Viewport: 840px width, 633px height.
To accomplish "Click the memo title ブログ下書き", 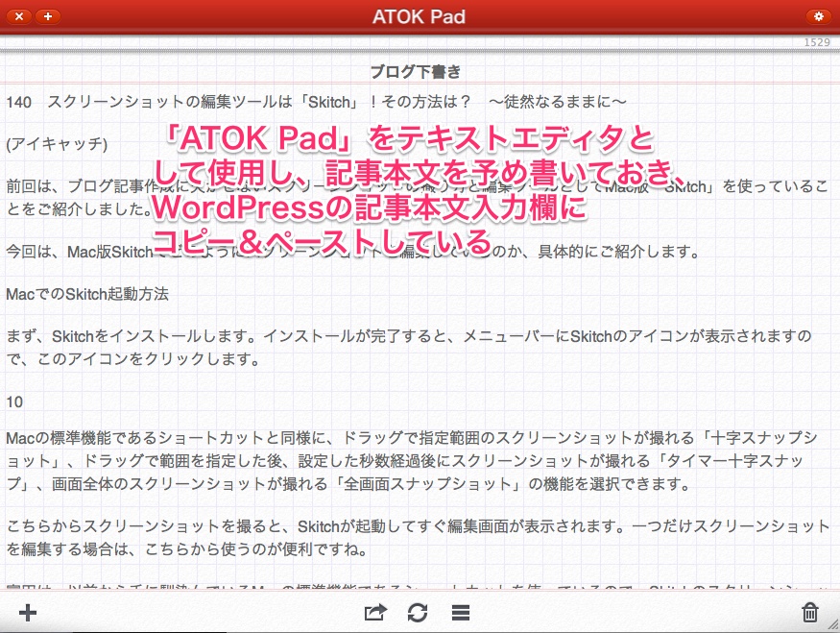I will click(x=416, y=71).
